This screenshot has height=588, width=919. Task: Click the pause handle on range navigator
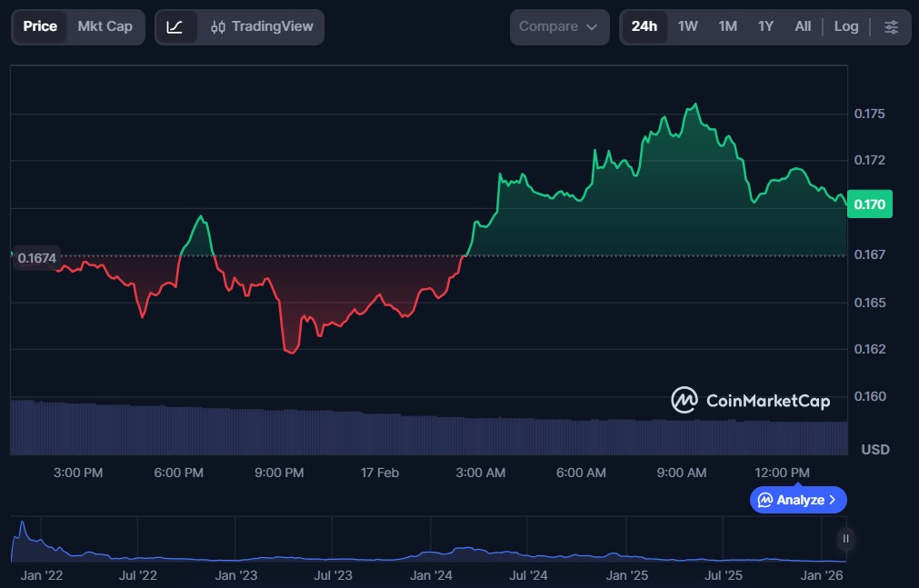tap(845, 539)
